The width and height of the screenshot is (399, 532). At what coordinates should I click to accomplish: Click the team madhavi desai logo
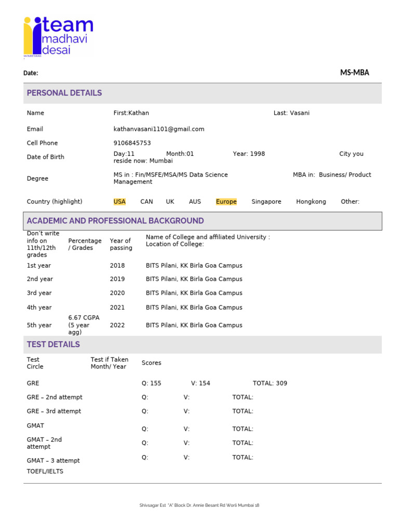coord(58,37)
